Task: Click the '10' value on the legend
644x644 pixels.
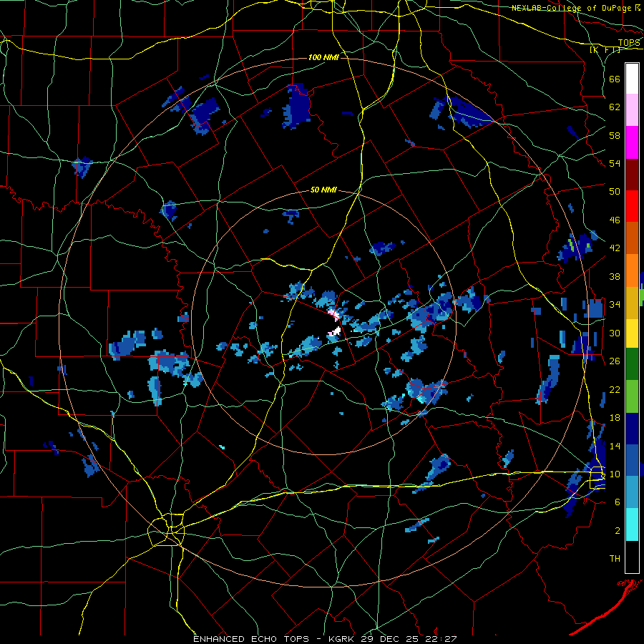Action: (615, 474)
